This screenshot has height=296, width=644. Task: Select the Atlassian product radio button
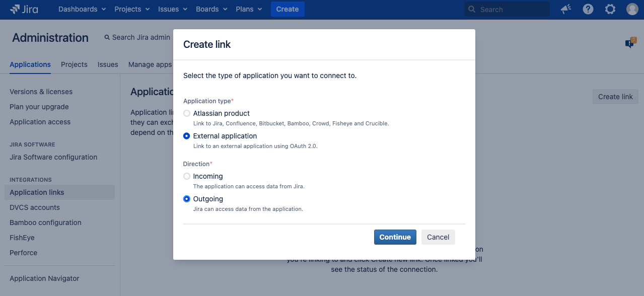pos(187,113)
